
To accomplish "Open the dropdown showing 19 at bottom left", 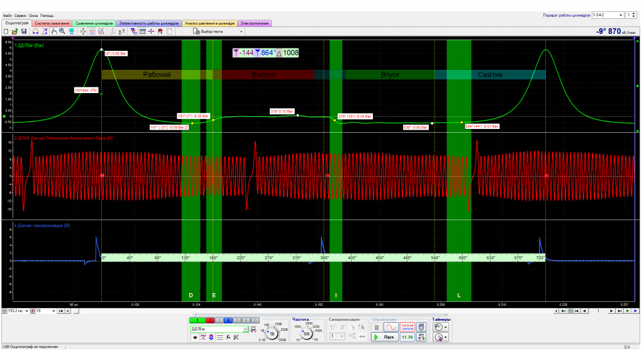I will click(x=45, y=311).
